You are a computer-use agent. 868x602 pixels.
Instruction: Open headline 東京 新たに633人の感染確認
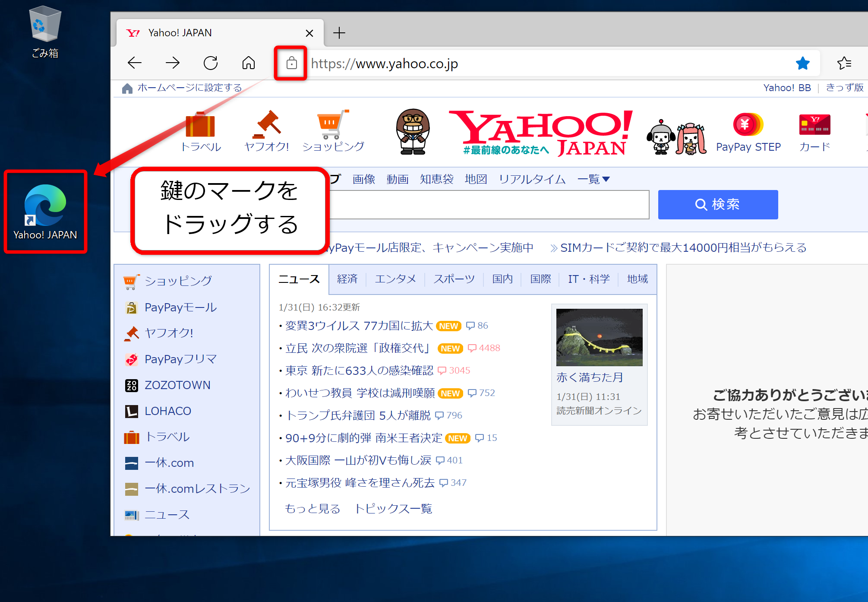point(359,371)
